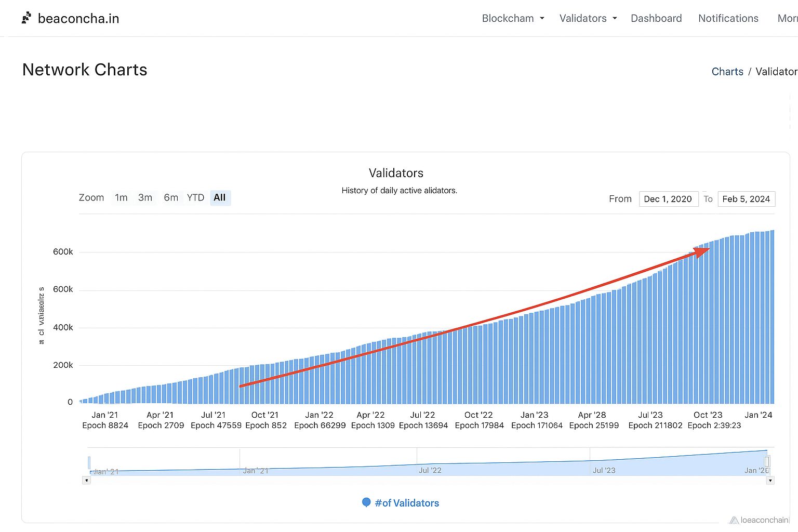Select the YTD zoom option
Screen dimensions: 798x532
[x=195, y=197]
